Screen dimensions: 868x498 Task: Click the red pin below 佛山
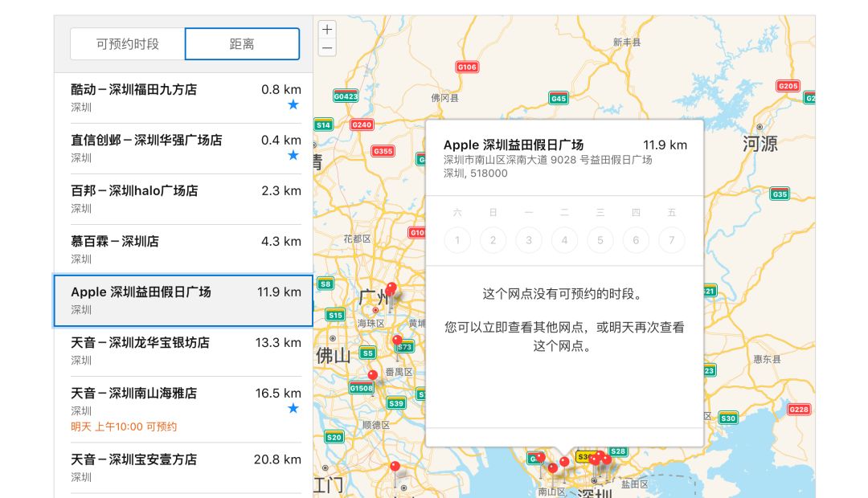point(372,374)
